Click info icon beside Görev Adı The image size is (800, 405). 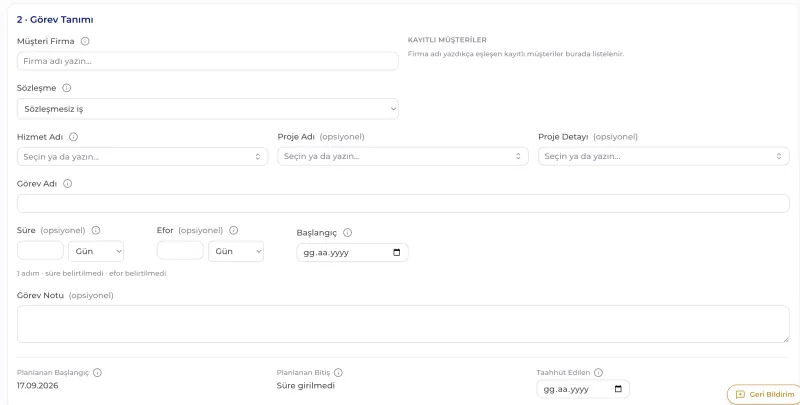(x=67, y=184)
